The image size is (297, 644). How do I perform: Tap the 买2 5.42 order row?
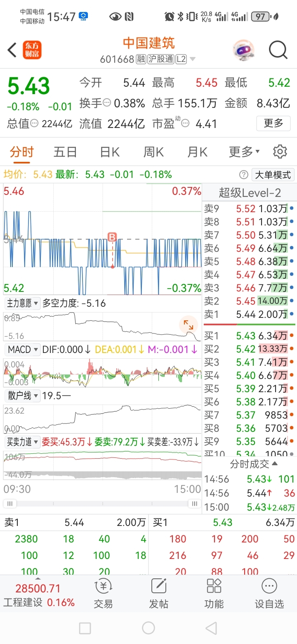249,349
